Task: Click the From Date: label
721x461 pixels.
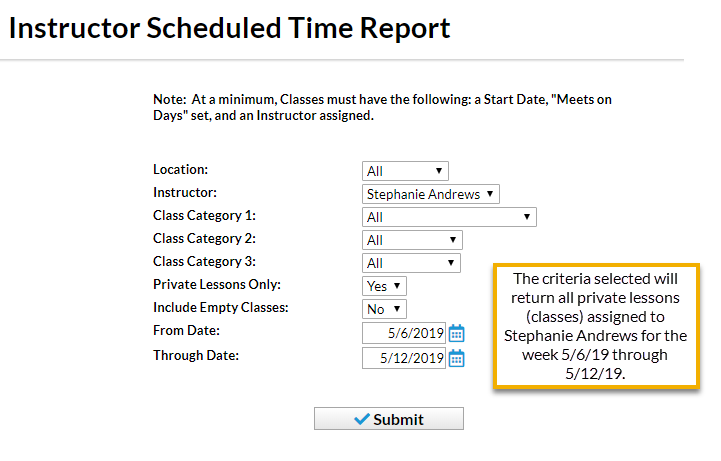Action: pos(186,330)
